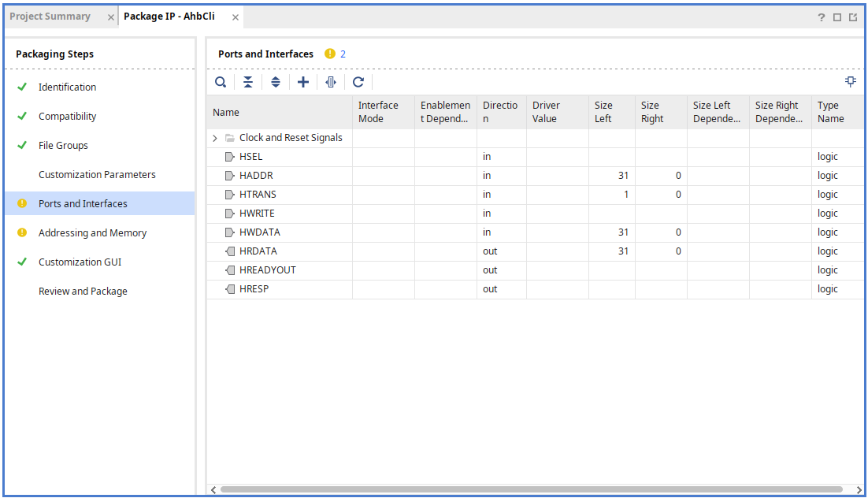Click the horizontal scrollbar at bottom
This screenshot has width=868, height=498.
[532, 489]
